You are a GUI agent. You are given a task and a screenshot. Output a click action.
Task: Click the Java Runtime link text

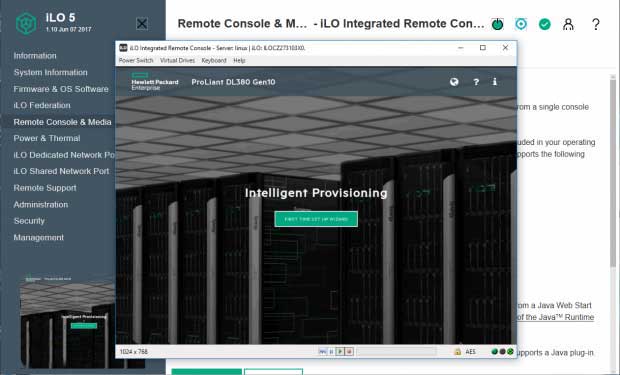click(556, 317)
